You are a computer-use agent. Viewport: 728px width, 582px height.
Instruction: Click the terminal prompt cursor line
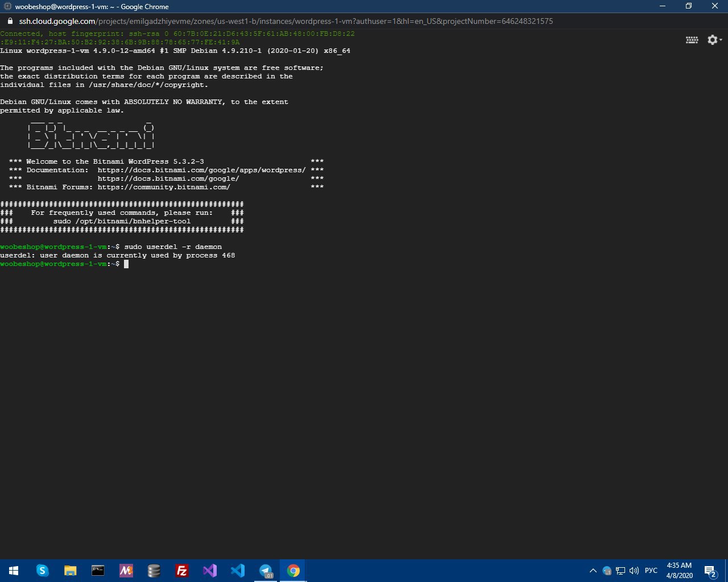[x=64, y=264]
